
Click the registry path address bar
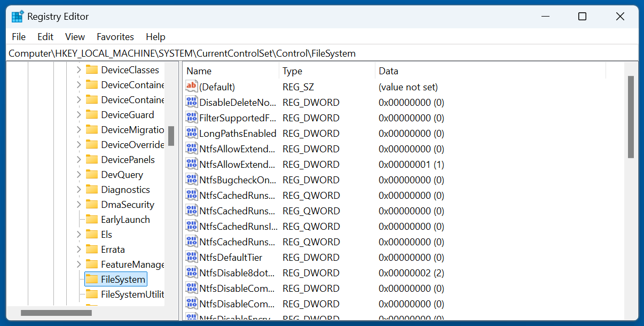(x=320, y=53)
